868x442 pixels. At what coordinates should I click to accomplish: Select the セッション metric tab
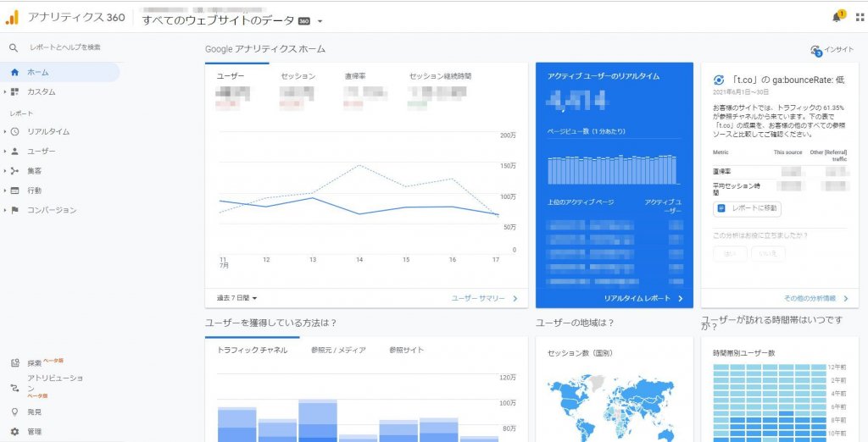point(298,76)
